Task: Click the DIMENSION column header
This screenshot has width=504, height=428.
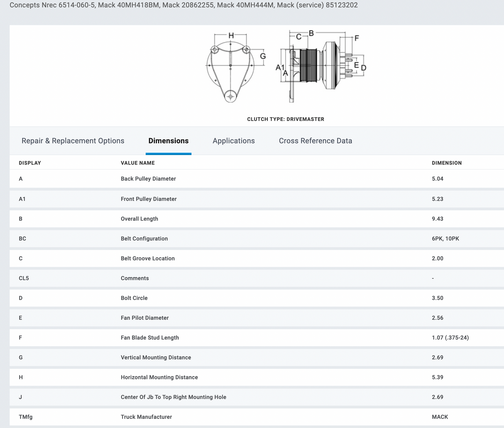Action: (446, 163)
